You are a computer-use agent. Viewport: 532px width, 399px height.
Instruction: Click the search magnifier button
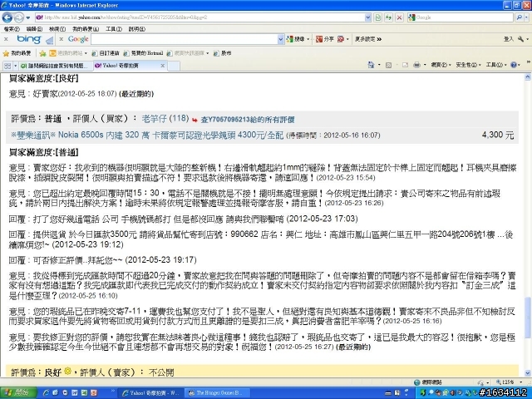(x=520, y=17)
